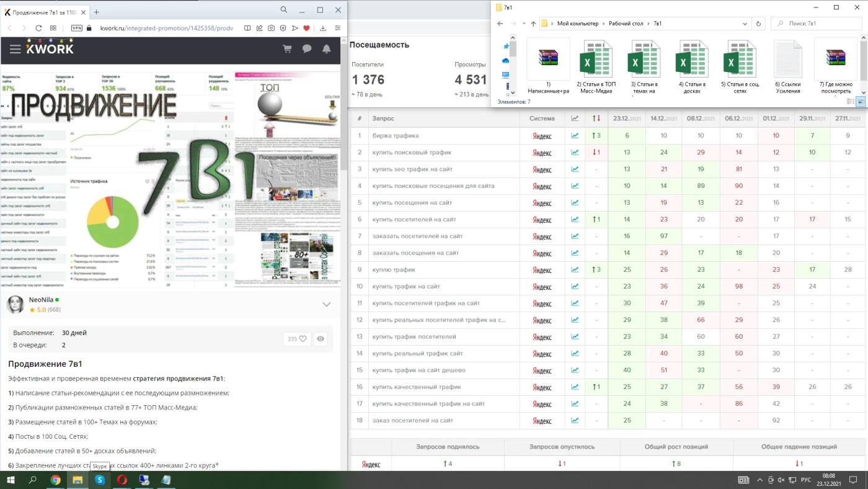Screen dimensions: 868x489
Task: Open the browser start page tiles icon
Action: click(x=53, y=28)
